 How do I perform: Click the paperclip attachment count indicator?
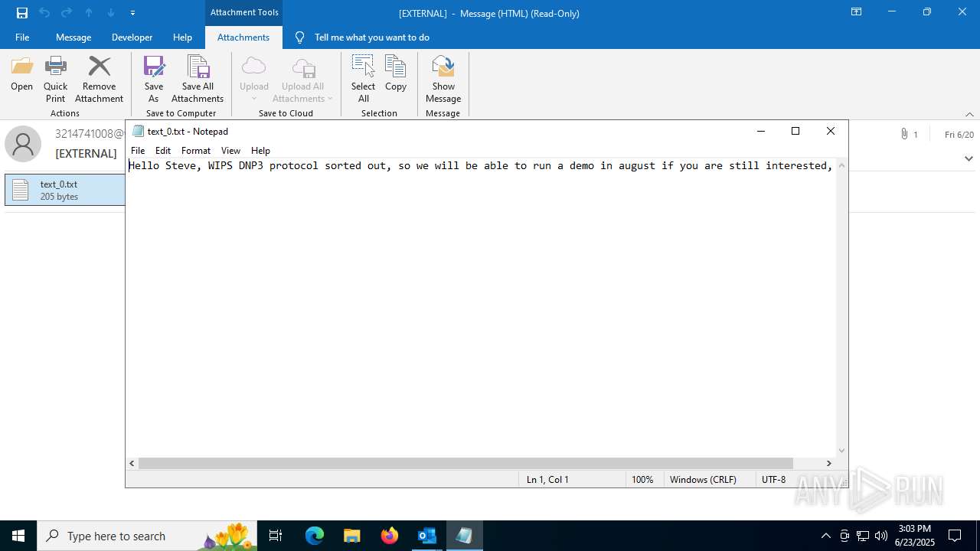tap(910, 135)
